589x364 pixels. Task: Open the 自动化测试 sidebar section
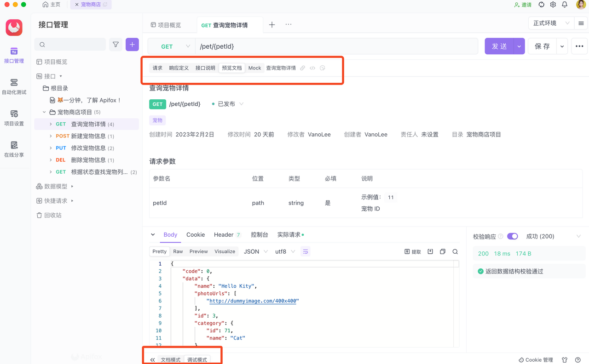point(14,86)
